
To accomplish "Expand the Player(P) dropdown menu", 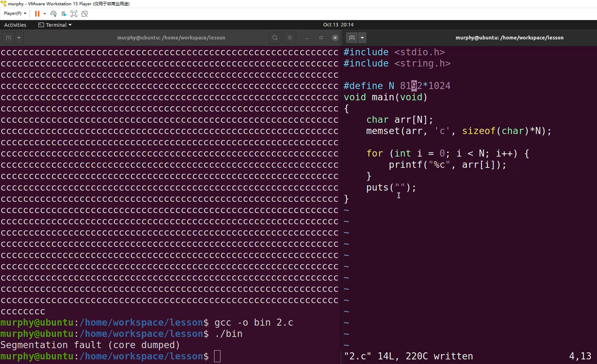I will (15, 13).
